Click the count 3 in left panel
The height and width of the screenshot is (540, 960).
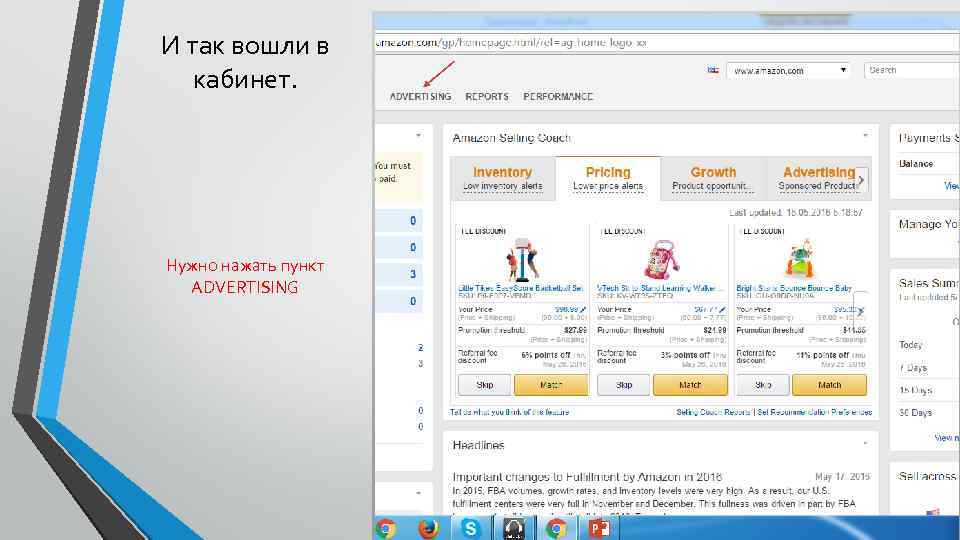pyautogui.click(x=413, y=274)
